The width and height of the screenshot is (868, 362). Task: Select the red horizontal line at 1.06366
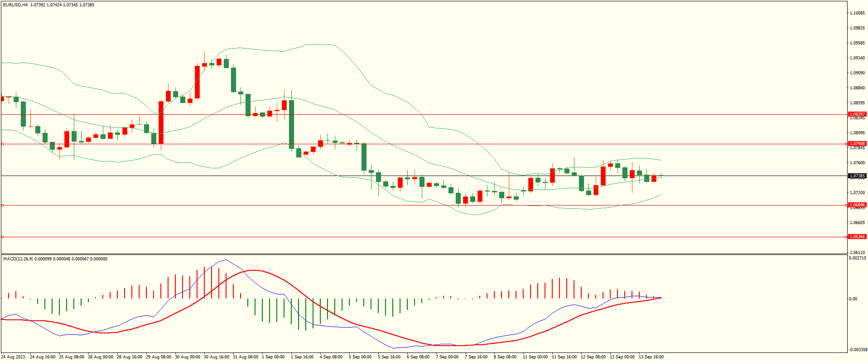[424, 237]
